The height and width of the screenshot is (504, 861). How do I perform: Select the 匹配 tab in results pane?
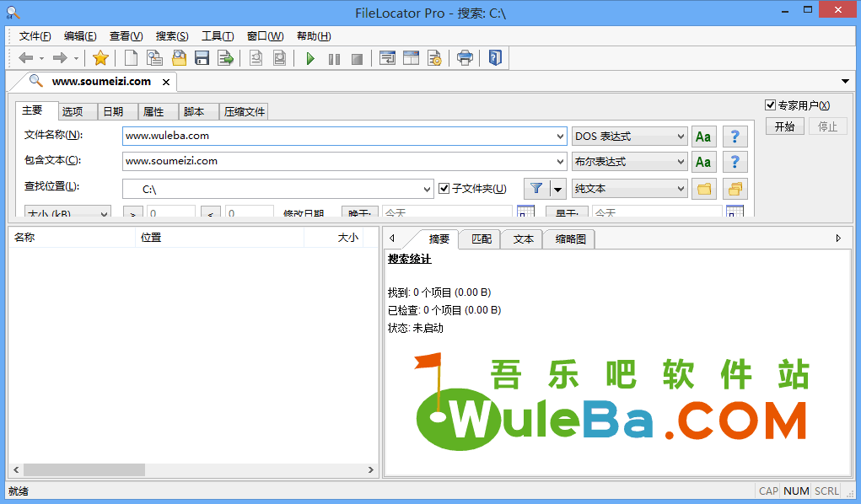pos(481,239)
